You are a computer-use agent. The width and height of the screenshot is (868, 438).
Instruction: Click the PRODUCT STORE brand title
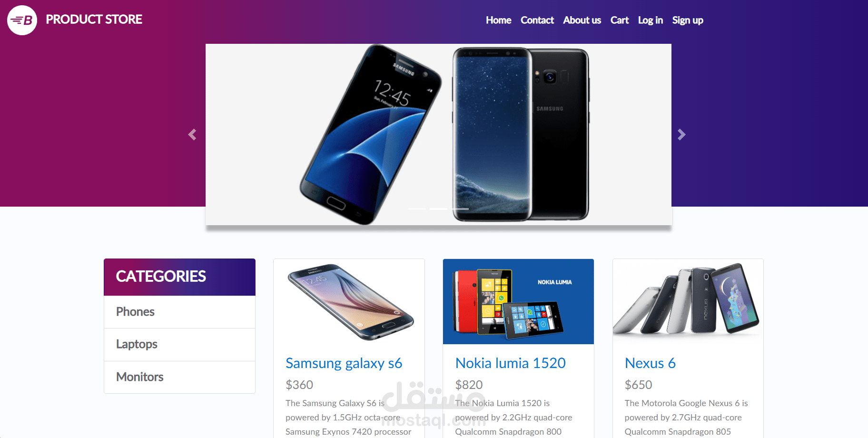click(94, 20)
